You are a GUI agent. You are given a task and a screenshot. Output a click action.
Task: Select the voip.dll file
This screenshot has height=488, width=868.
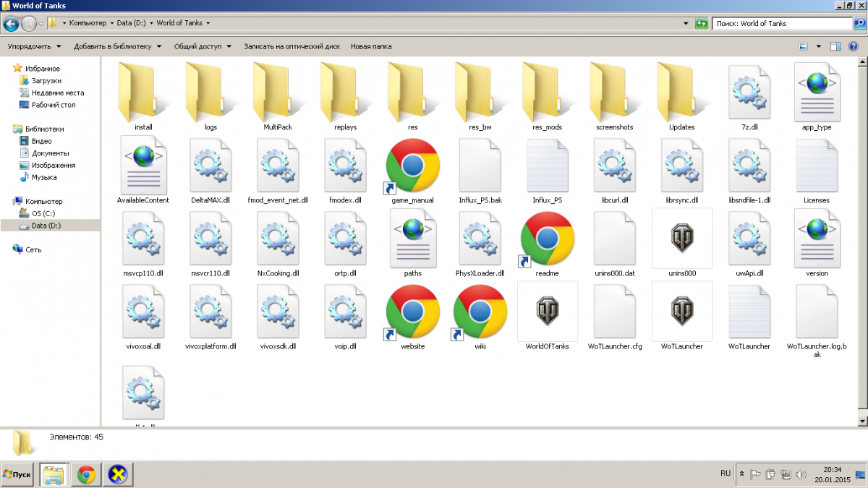[345, 312]
